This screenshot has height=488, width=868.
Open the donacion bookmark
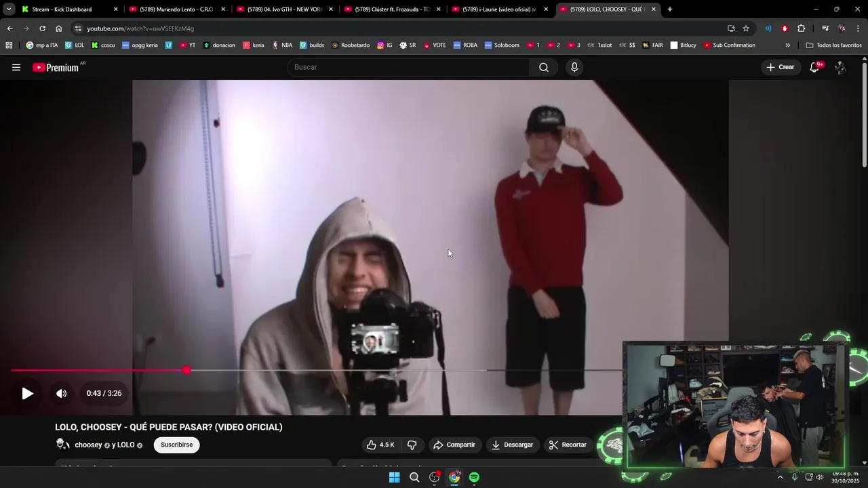pos(219,45)
